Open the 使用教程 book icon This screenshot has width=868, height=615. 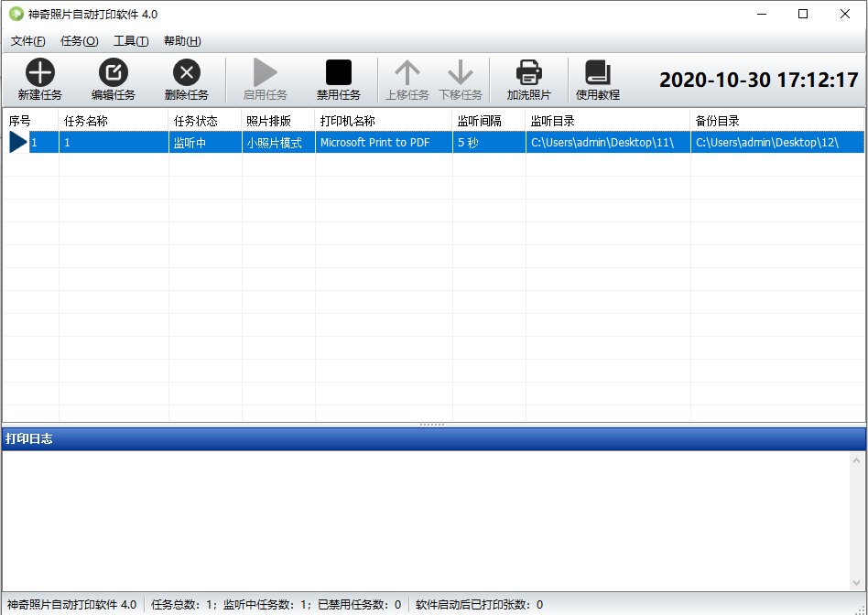pyautogui.click(x=598, y=72)
